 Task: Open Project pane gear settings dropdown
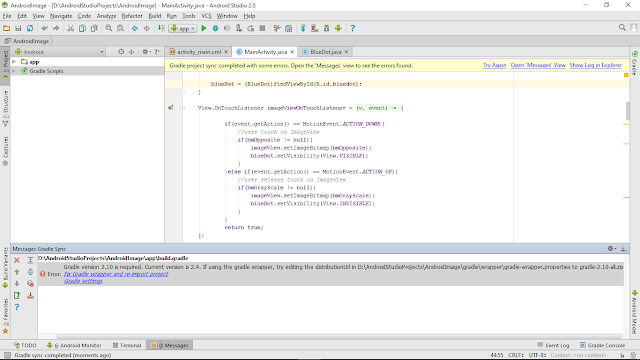point(146,52)
